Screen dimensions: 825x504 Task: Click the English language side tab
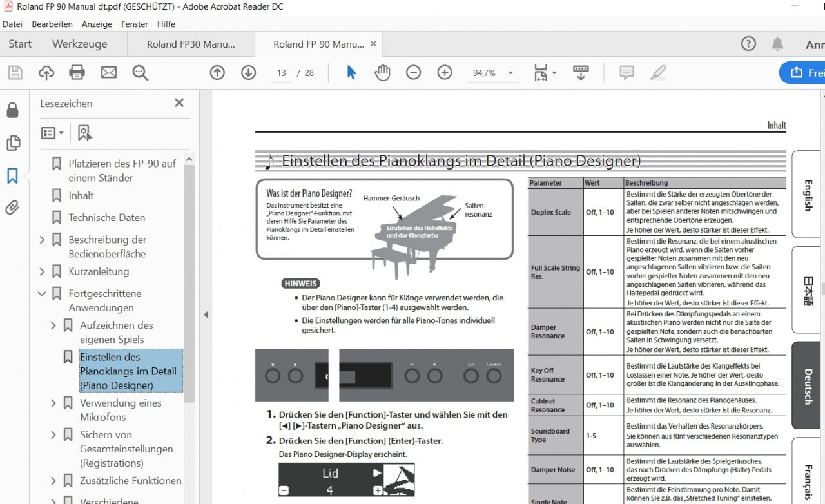coord(808,195)
